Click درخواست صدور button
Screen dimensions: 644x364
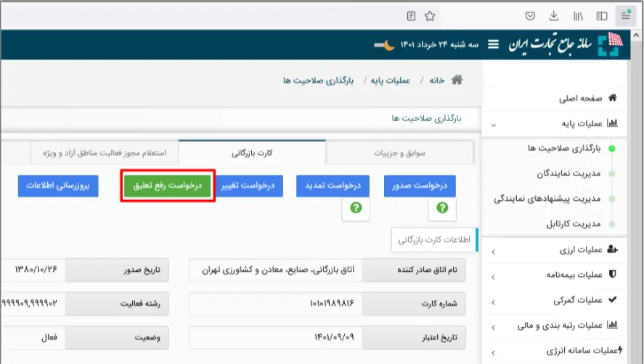click(x=420, y=186)
